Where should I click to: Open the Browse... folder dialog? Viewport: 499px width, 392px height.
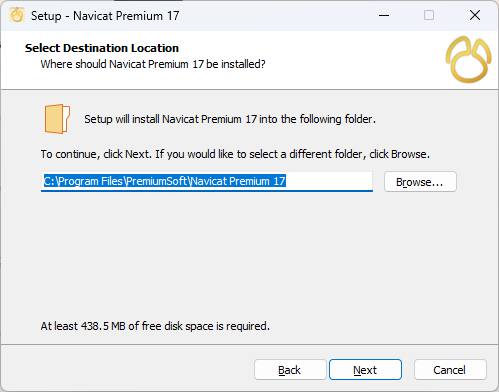pyautogui.click(x=420, y=182)
